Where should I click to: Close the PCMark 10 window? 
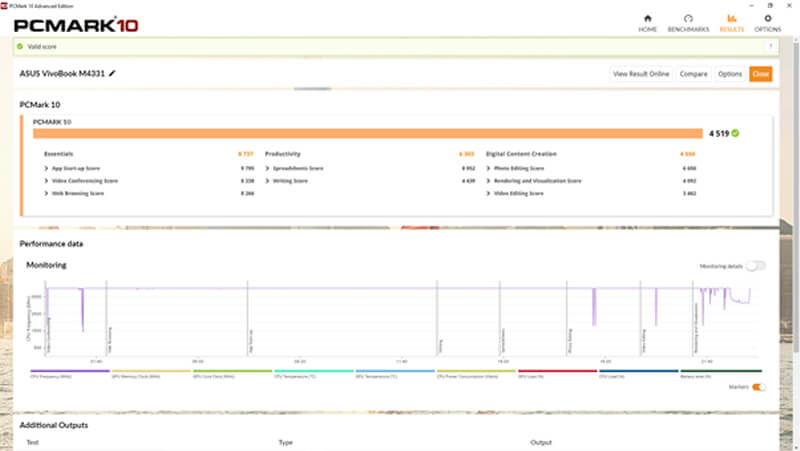789,6
